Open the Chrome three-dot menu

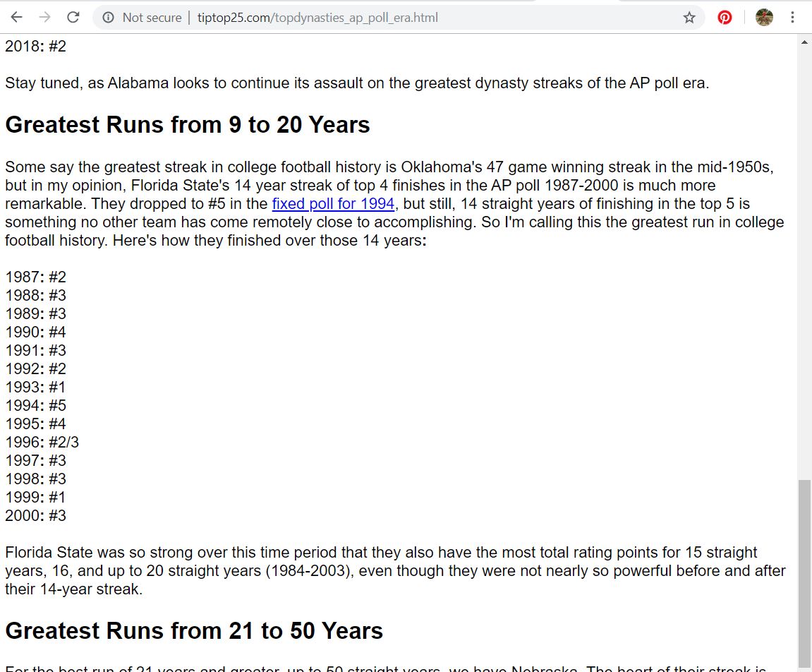coord(792,18)
